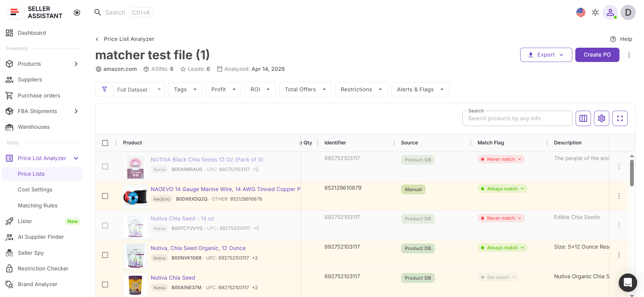Open the Total Offers filter dropdown
This screenshot has height=297, width=644.
tap(305, 89)
